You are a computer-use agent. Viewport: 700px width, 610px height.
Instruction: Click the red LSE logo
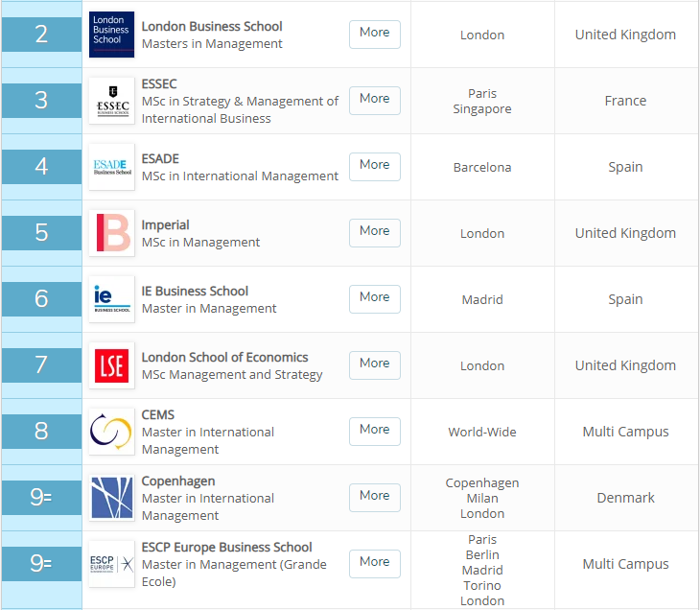point(111,365)
